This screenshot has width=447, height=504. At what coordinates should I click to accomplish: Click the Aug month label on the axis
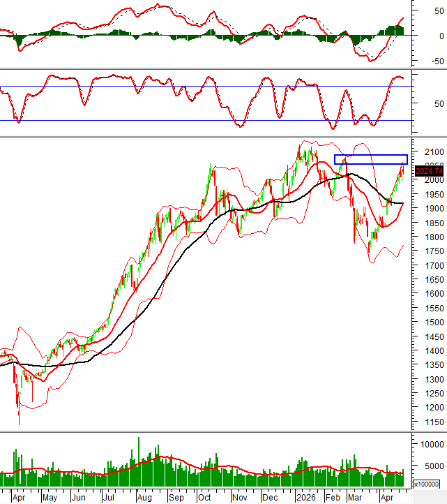(x=143, y=498)
